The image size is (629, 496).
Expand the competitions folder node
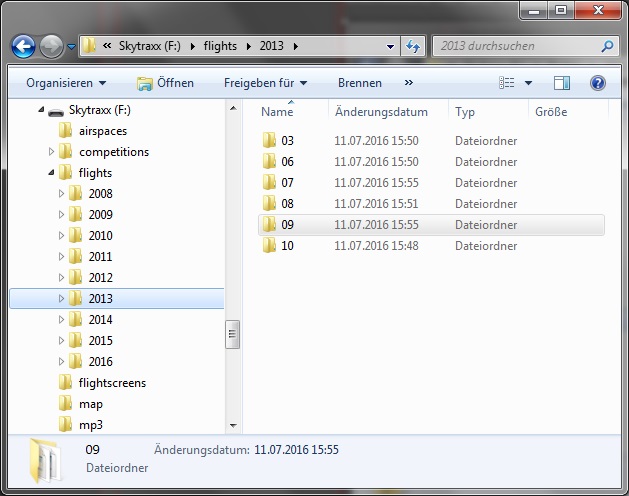[52, 152]
